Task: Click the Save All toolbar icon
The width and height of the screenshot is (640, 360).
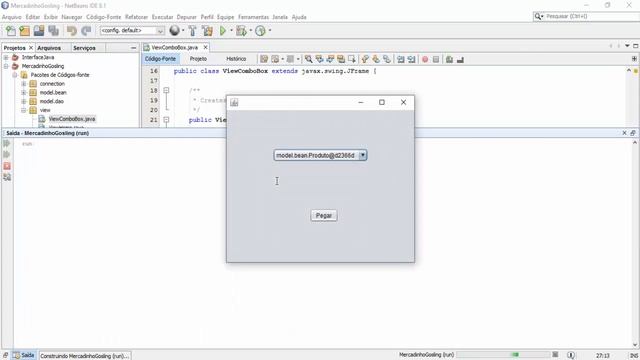Action: point(53,31)
